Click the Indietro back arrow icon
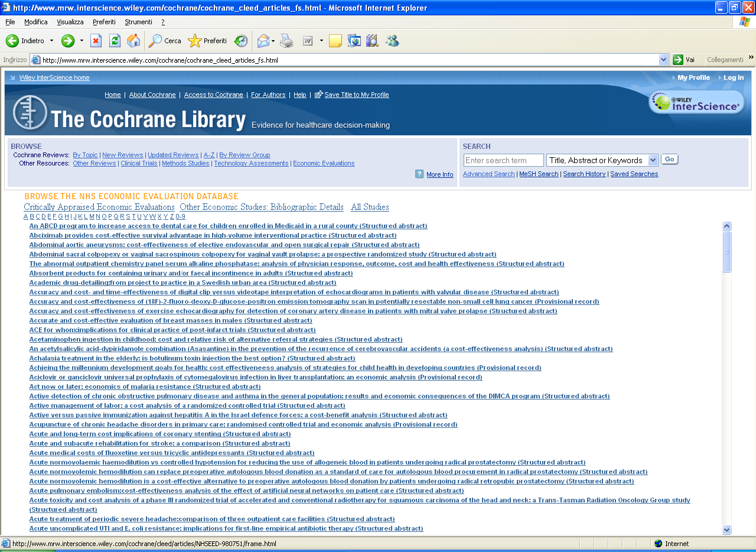 click(12, 41)
